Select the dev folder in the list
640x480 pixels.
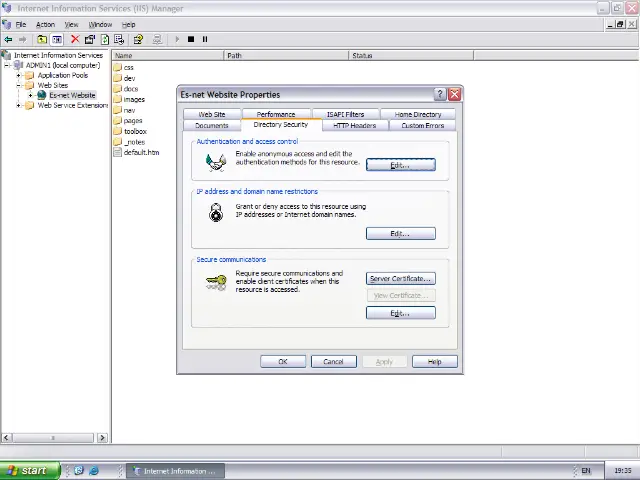(124, 78)
